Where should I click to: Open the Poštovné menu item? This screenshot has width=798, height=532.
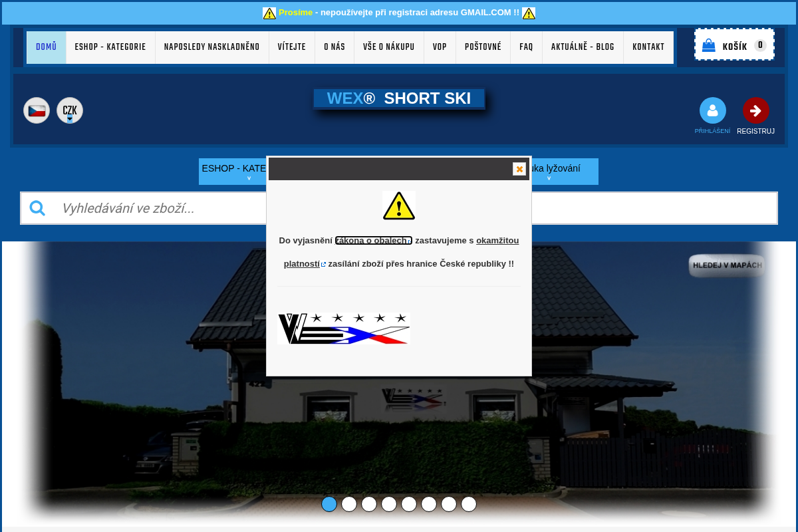tap(483, 47)
